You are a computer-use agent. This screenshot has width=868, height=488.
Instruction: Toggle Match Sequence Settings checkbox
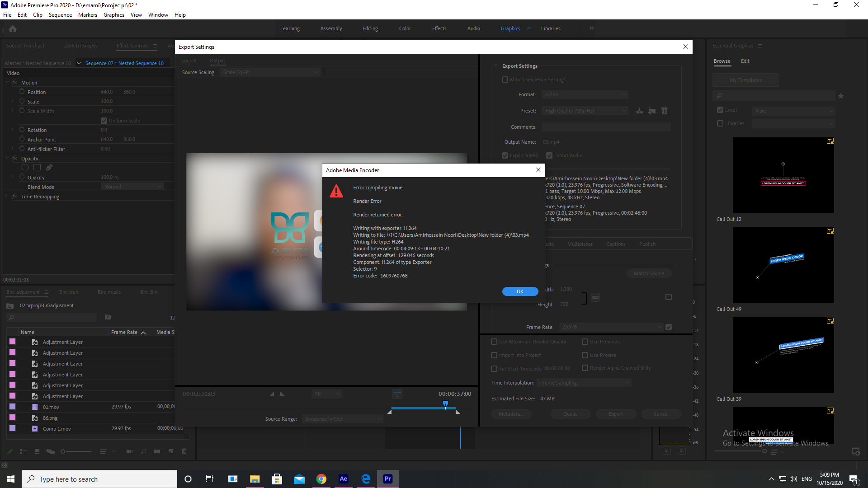pyautogui.click(x=505, y=79)
